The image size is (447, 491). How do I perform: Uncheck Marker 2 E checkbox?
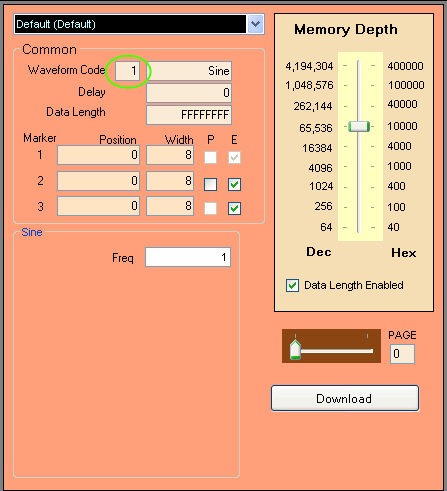pyautogui.click(x=234, y=184)
